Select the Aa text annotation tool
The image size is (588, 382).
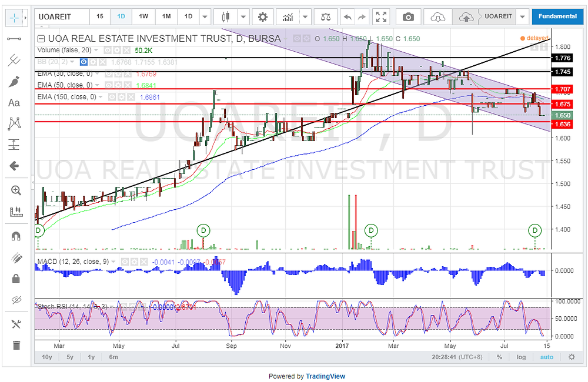[14, 103]
